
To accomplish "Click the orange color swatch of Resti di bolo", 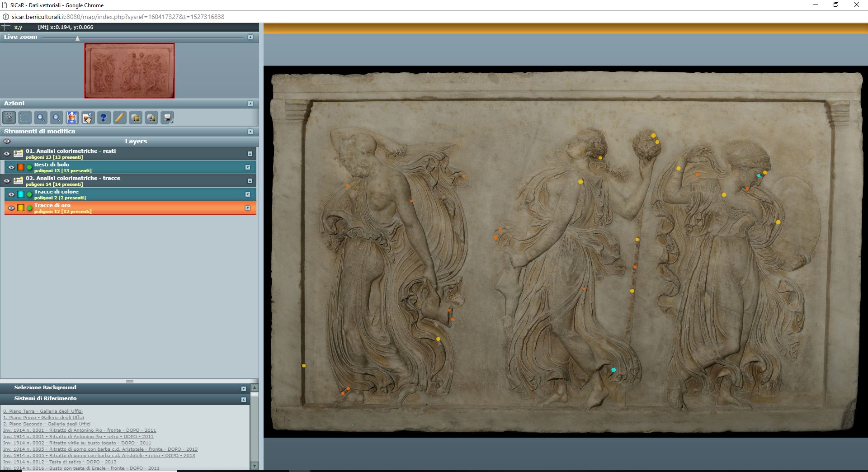I will pos(20,167).
